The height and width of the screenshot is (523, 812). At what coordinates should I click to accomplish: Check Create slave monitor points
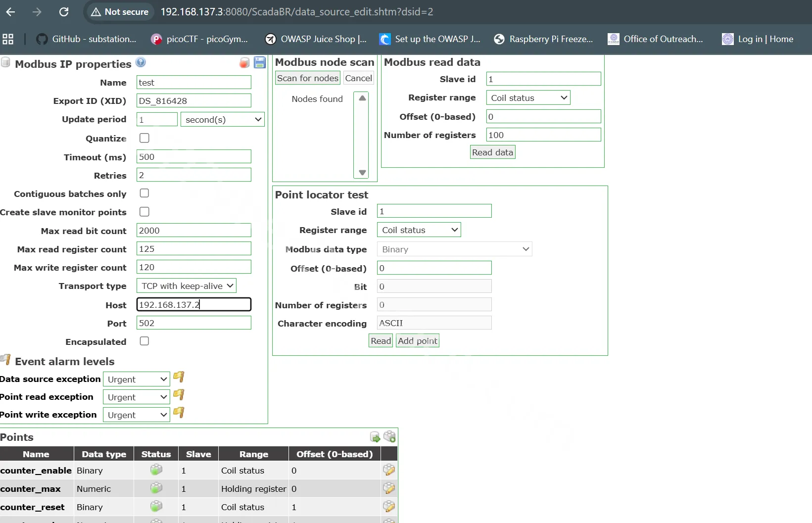click(x=144, y=212)
